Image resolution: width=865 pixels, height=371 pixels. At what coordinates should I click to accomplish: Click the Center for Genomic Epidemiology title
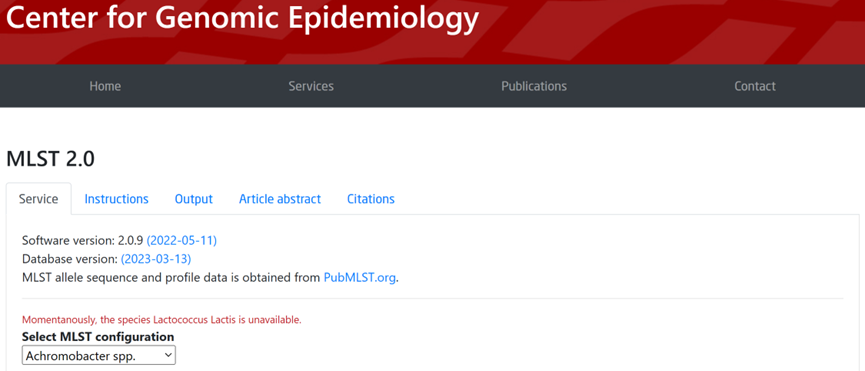click(x=242, y=19)
